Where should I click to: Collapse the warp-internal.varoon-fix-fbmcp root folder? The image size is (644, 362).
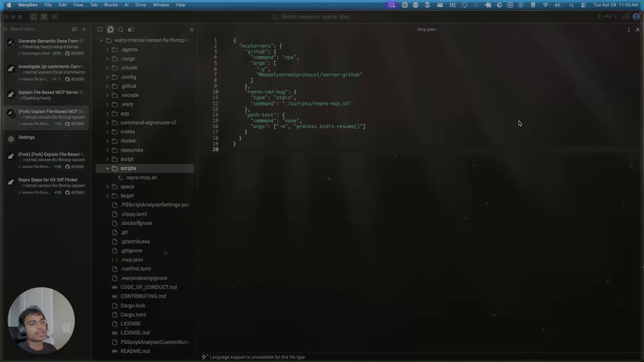click(x=102, y=40)
